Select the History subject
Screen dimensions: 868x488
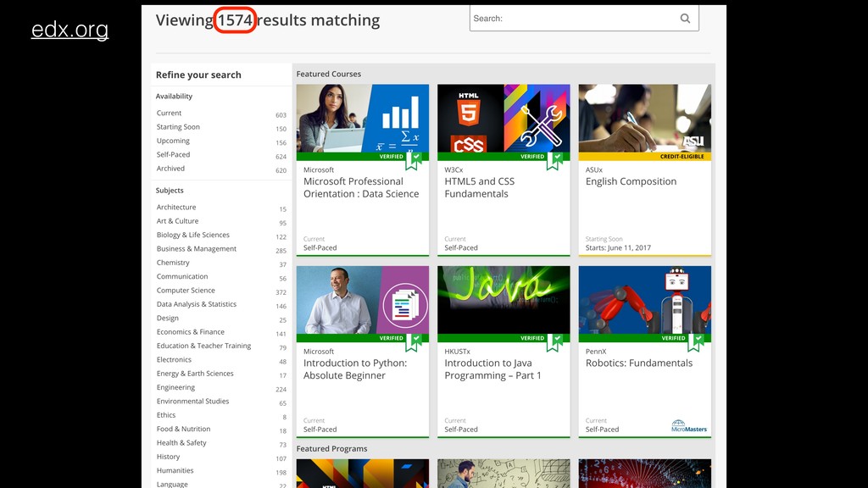(169, 456)
